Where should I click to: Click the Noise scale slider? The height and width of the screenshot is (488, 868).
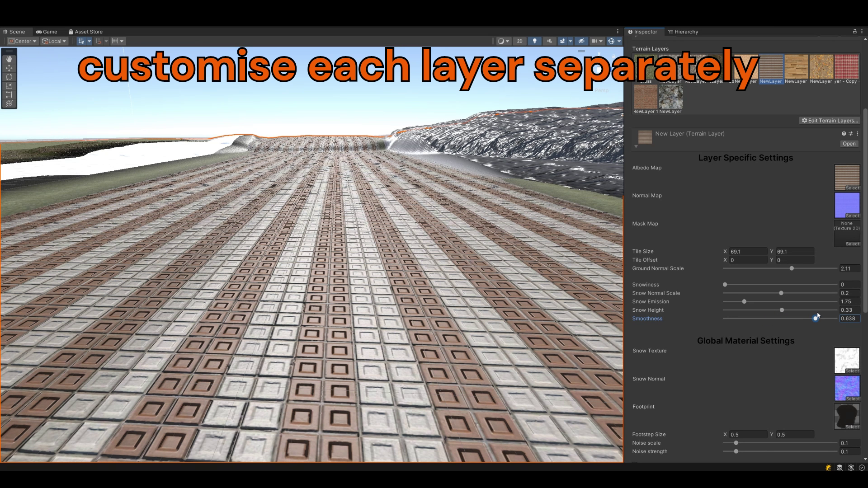pyautogui.click(x=780, y=443)
